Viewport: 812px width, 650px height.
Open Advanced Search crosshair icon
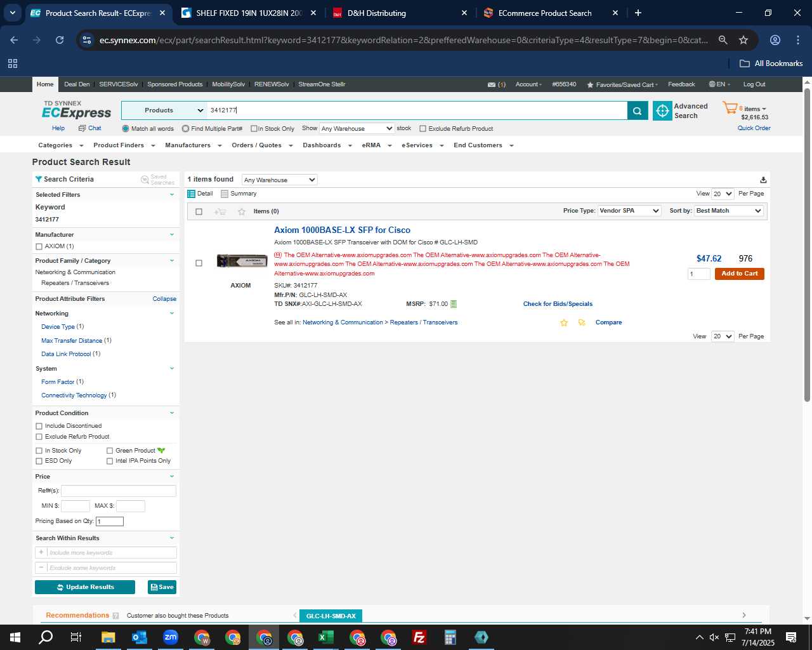point(662,110)
